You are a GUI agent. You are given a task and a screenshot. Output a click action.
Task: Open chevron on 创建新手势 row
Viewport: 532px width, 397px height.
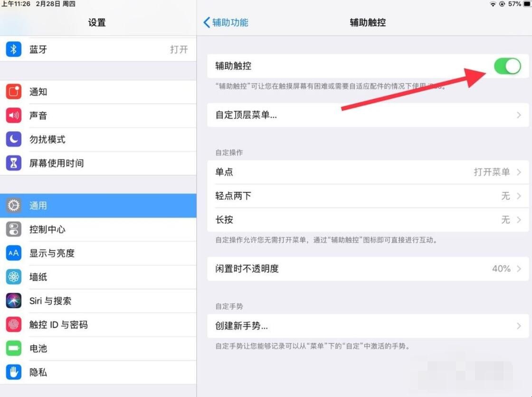519,326
